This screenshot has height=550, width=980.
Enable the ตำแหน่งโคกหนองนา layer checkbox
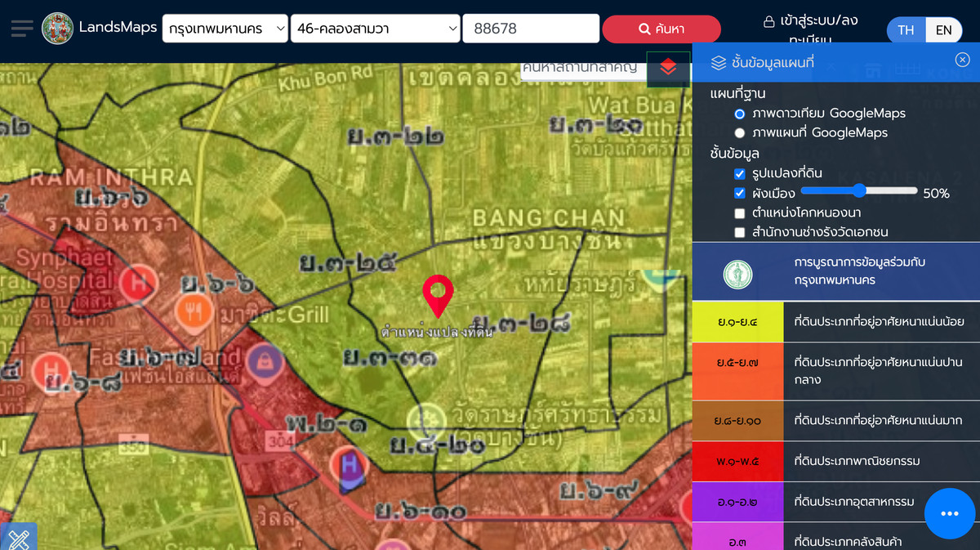[x=740, y=213]
